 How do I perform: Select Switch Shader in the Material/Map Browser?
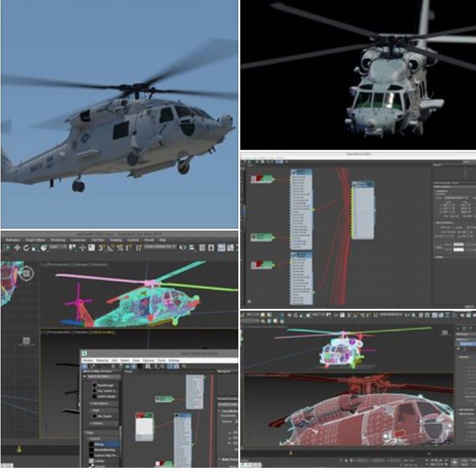105,397
